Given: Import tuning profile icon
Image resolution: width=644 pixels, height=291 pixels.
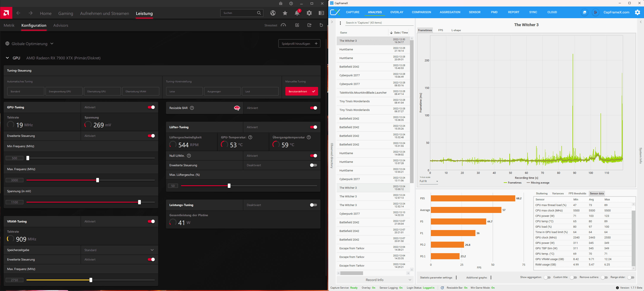Looking at the screenshot, I should pyautogui.click(x=297, y=25).
